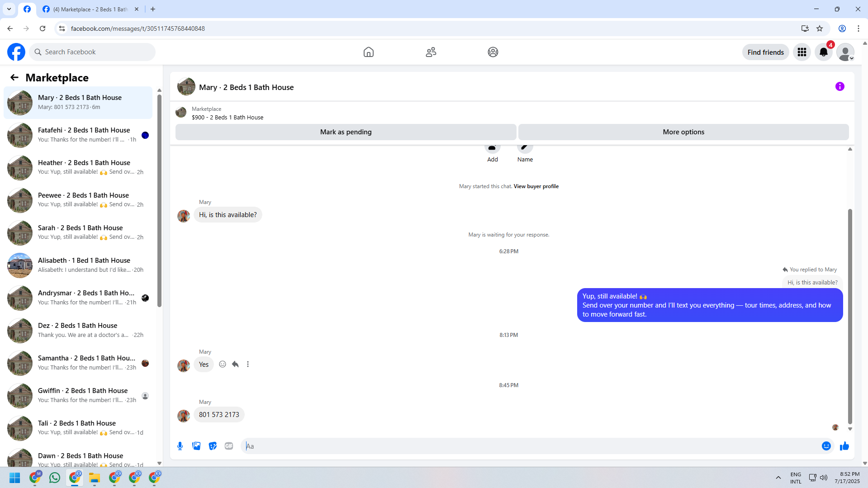Click the Facebook logo icon
868x488 pixels.
pyautogui.click(x=16, y=52)
